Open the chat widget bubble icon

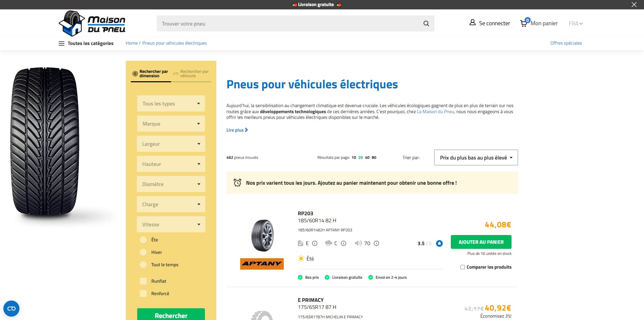pyautogui.click(x=11, y=309)
